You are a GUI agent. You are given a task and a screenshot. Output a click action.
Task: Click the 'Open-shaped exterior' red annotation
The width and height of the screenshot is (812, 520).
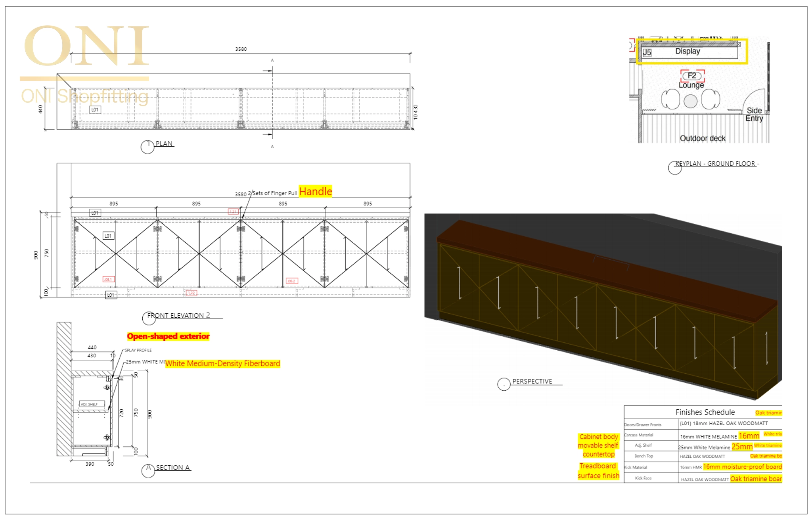point(168,336)
